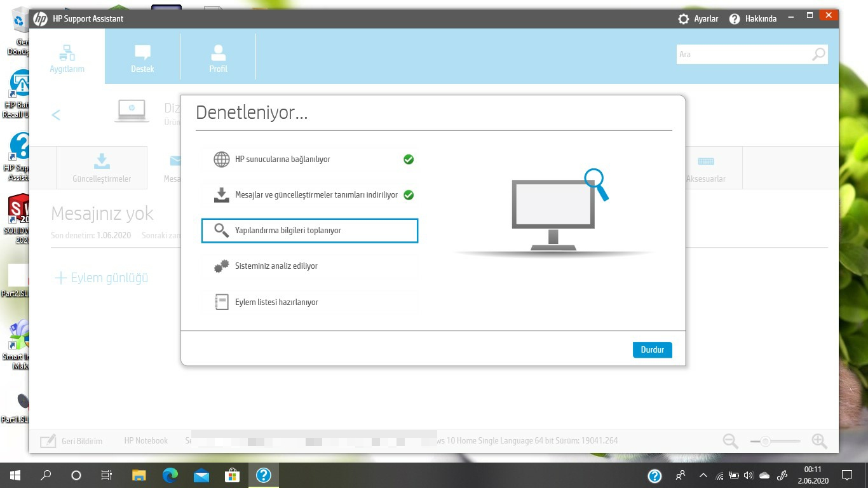Click the 'HP Support Assistant' window title
This screenshot has height=488, width=868.
click(88, 19)
